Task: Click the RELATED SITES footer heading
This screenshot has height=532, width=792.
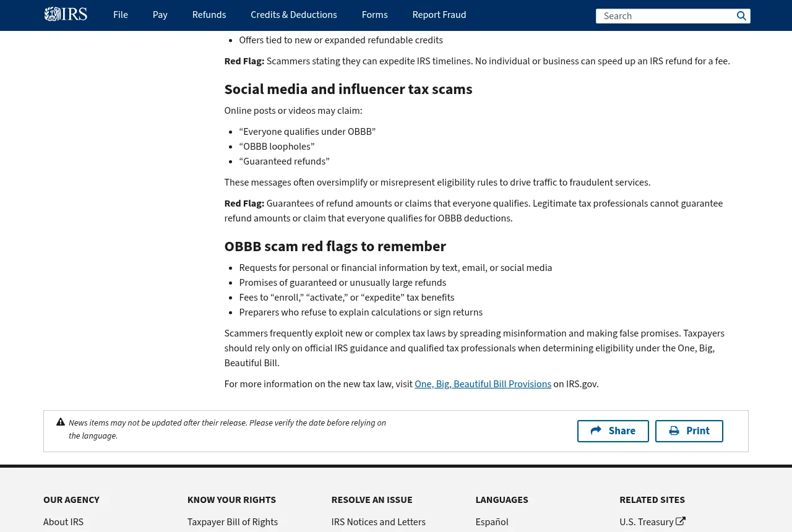Action: point(652,500)
